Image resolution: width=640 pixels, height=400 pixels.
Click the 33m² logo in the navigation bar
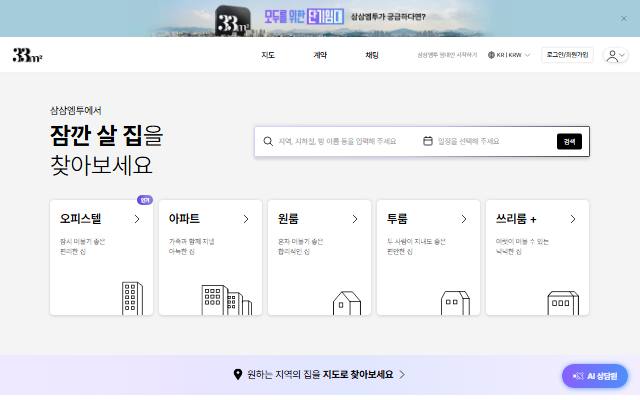(x=27, y=55)
